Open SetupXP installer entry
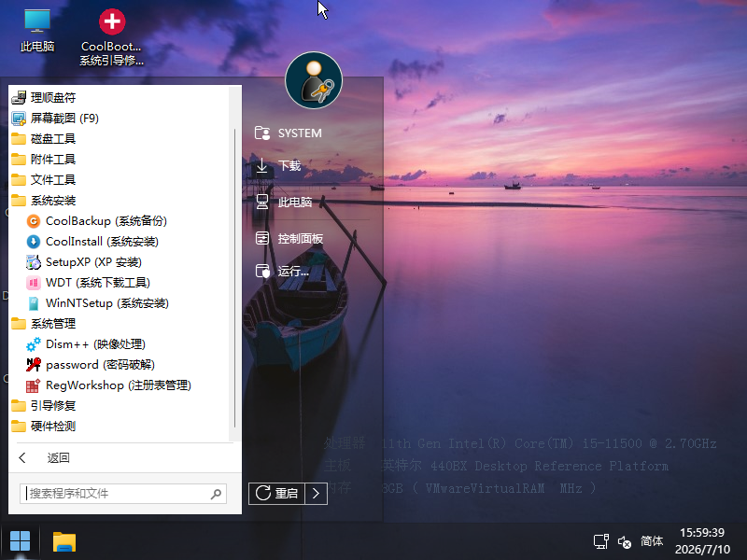This screenshot has height=560, width=747. [84, 262]
